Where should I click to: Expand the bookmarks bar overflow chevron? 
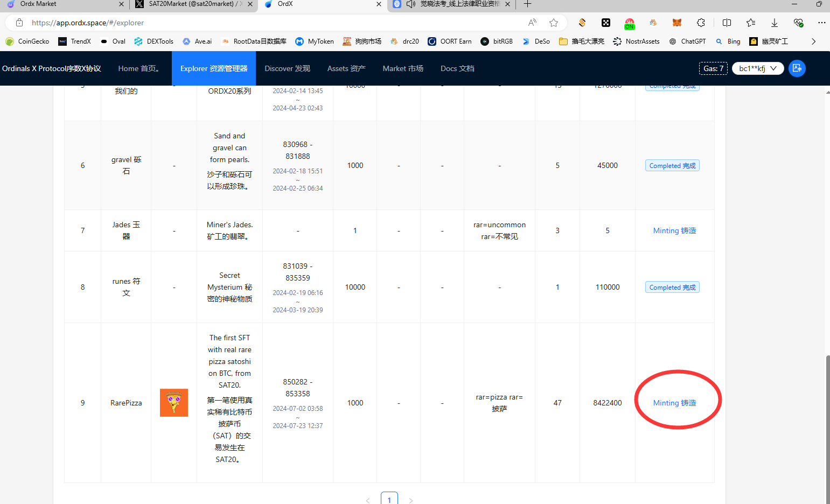pyautogui.click(x=813, y=41)
